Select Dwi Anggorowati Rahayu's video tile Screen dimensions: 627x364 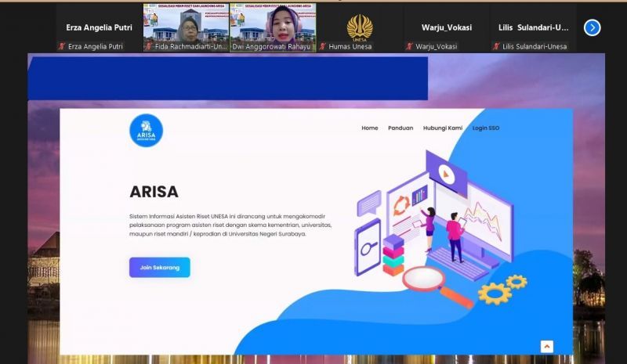pyautogui.click(x=273, y=27)
